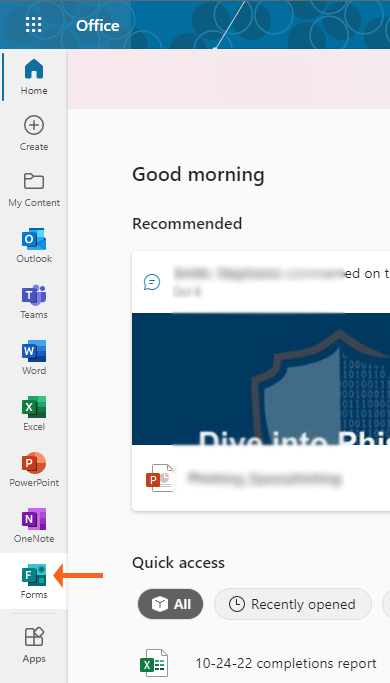Open the 10-24-22 completions report file
This screenshot has width=390, height=683.
[286, 663]
